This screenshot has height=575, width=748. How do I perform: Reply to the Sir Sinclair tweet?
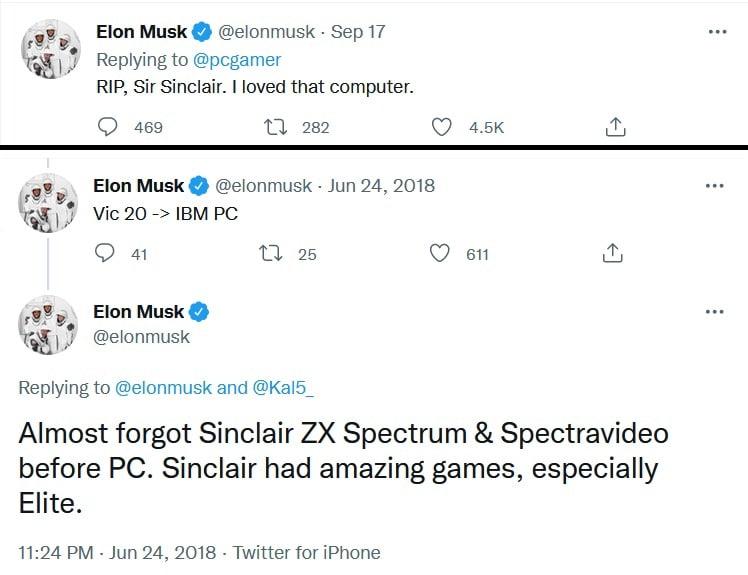(x=111, y=127)
